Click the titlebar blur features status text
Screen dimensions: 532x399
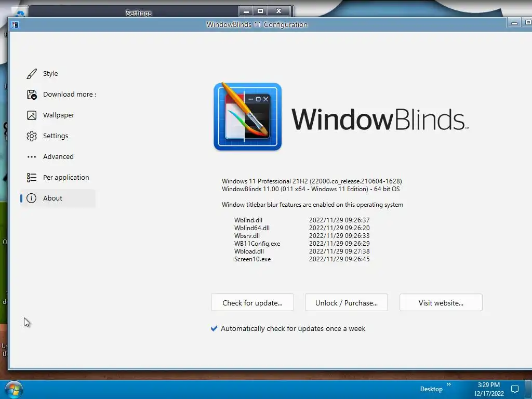312,205
